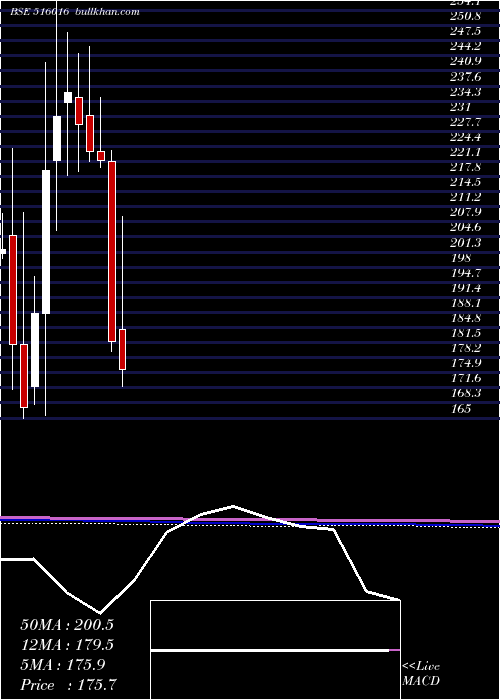Click the 178.2 price level

(466, 348)
